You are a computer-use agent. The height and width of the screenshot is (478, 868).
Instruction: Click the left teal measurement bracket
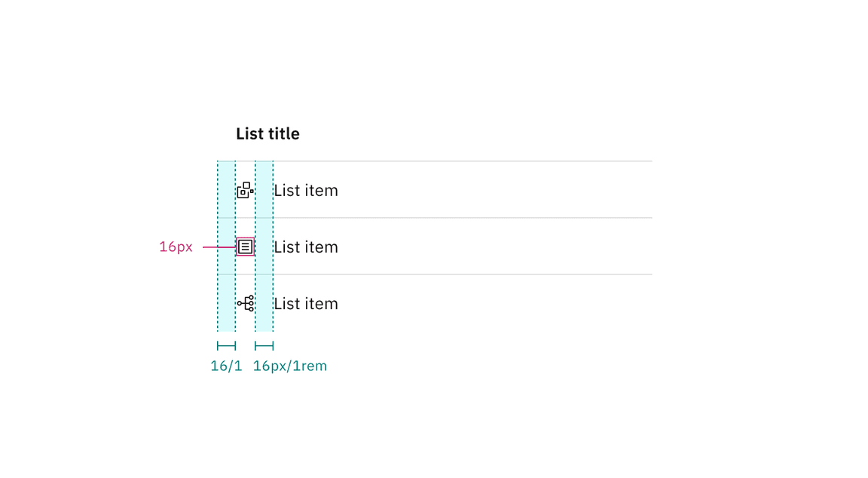tap(226, 346)
